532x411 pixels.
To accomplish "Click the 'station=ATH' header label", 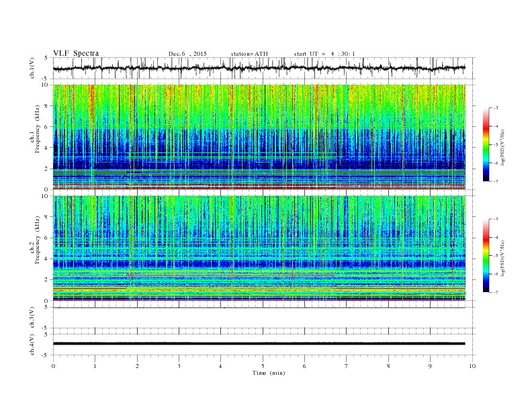I will [x=249, y=54].
